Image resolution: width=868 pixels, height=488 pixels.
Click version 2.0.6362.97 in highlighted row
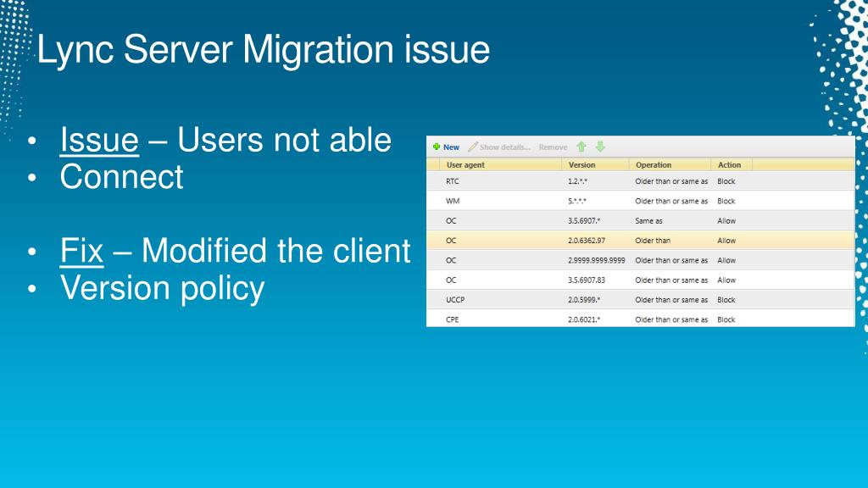tap(587, 241)
